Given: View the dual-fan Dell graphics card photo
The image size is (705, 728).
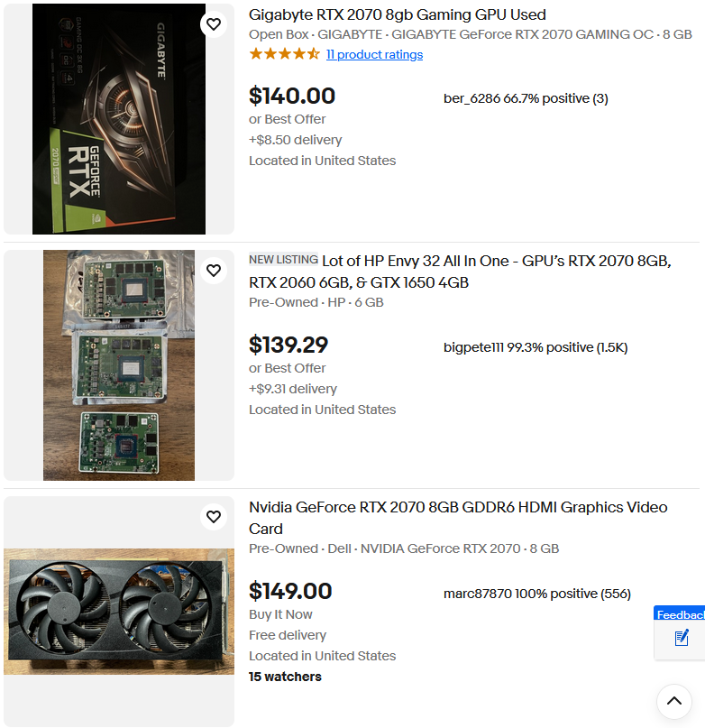Looking at the screenshot, I should click(119, 612).
